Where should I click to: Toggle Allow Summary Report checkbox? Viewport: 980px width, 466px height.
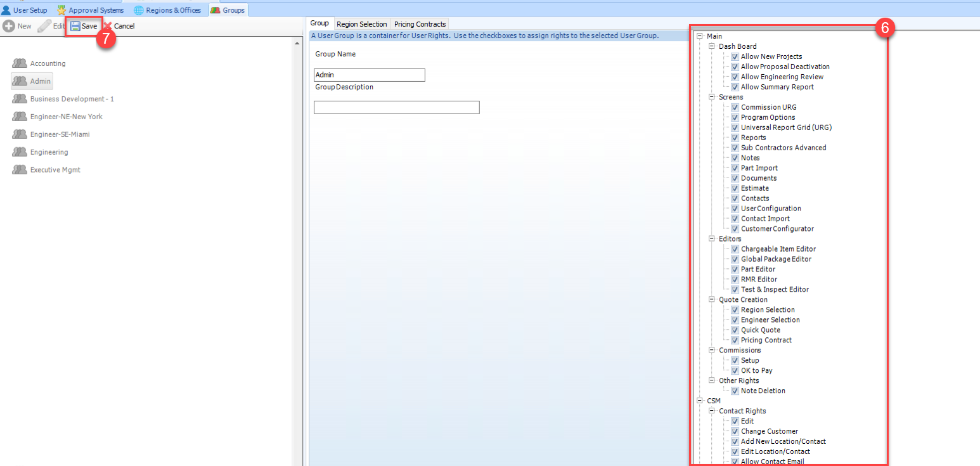click(735, 87)
